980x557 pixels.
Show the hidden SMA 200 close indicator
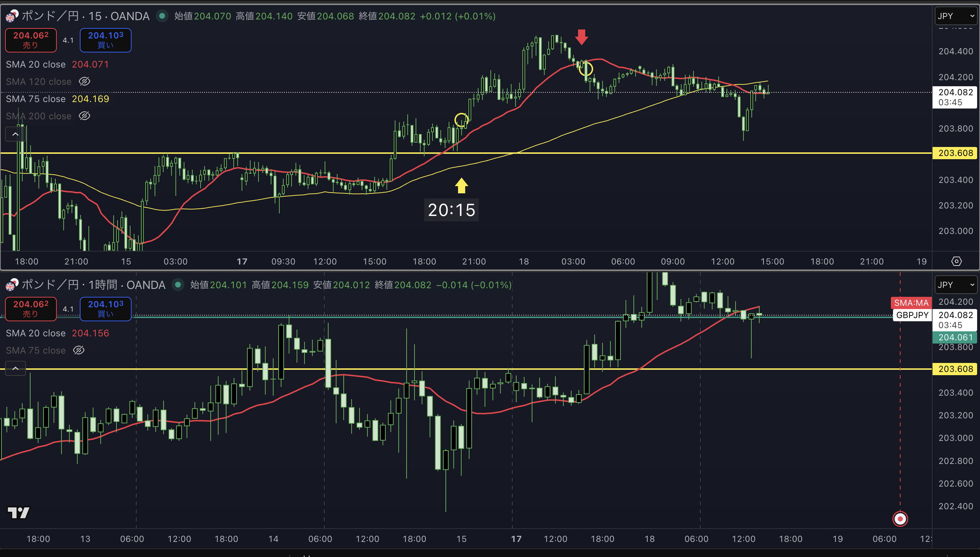(x=84, y=116)
